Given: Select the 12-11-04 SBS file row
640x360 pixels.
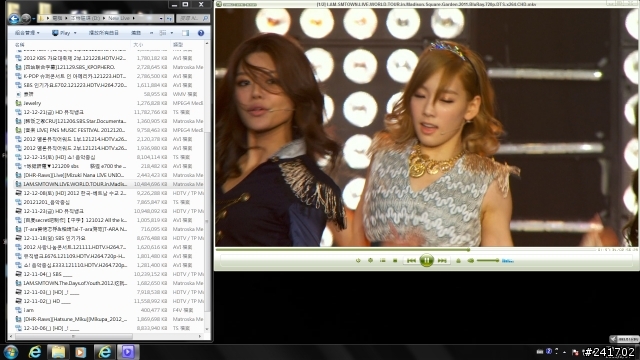Looking at the screenshot, I should click(x=109, y=274).
